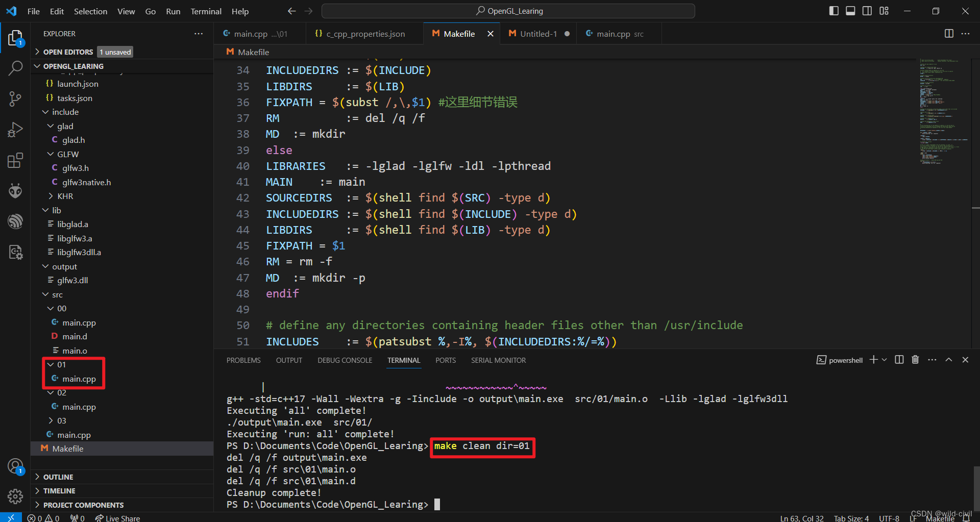Open the terminal launch profile dropdown
Viewport: 980px width, 522px height.
[x=885, y=360]
